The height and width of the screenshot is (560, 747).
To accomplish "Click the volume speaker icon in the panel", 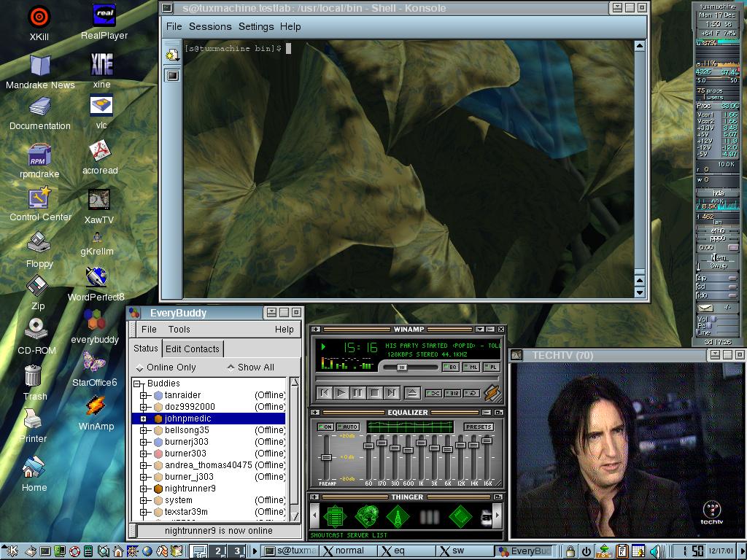I will 655,551.
